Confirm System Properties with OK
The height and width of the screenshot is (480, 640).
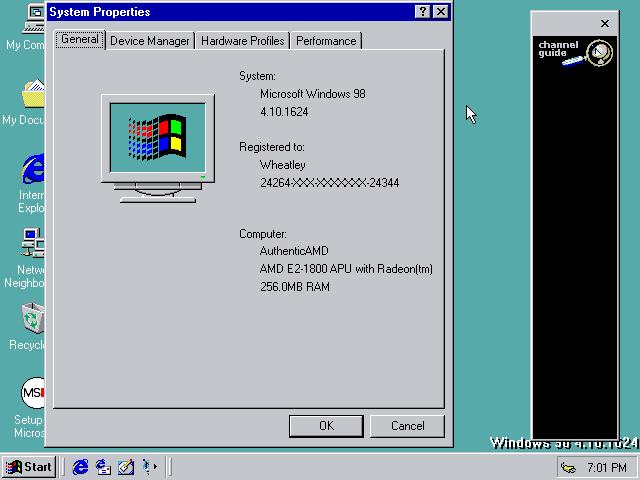(x=326, y=426)
